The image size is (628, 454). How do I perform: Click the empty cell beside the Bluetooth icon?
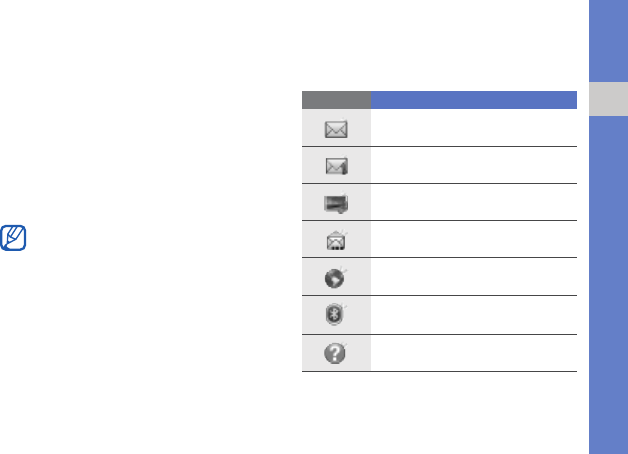pyautogui.click(x=474, y=315)
